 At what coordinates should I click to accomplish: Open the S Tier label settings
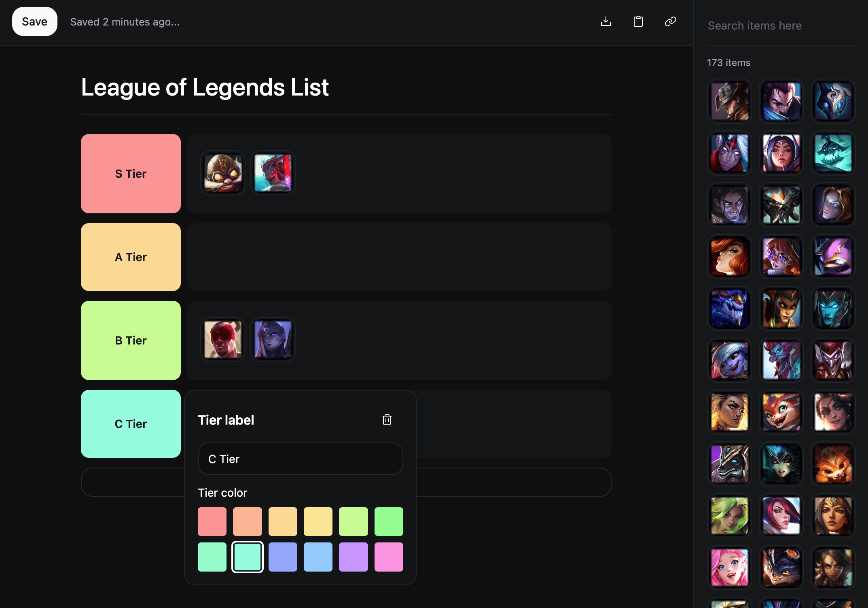pos(131,174)
